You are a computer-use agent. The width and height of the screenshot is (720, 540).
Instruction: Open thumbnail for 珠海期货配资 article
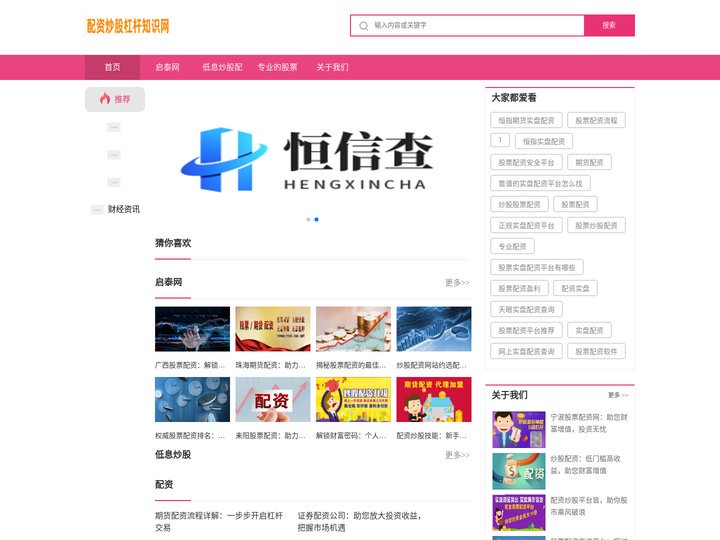273,329
